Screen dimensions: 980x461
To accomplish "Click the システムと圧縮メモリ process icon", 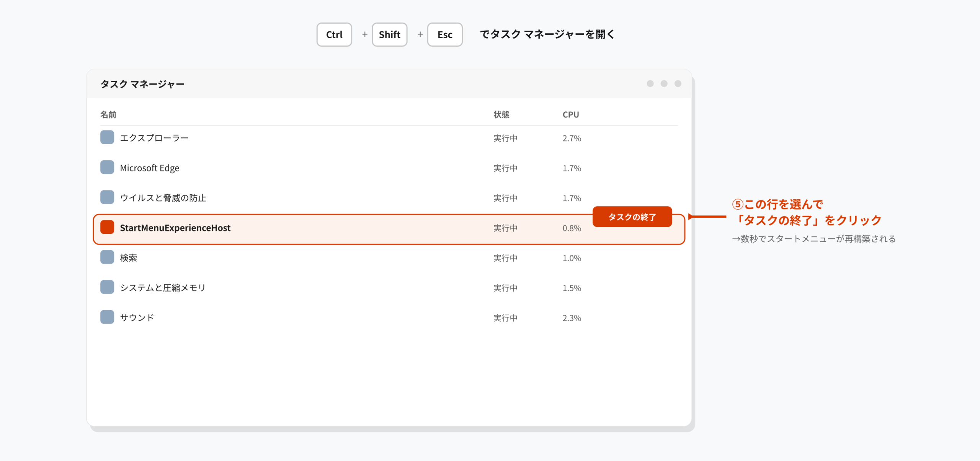I will [107, 287].
